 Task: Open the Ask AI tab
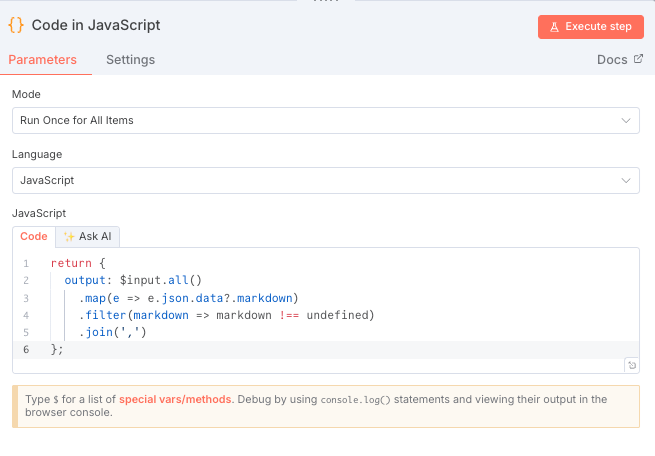click(88, 237)
